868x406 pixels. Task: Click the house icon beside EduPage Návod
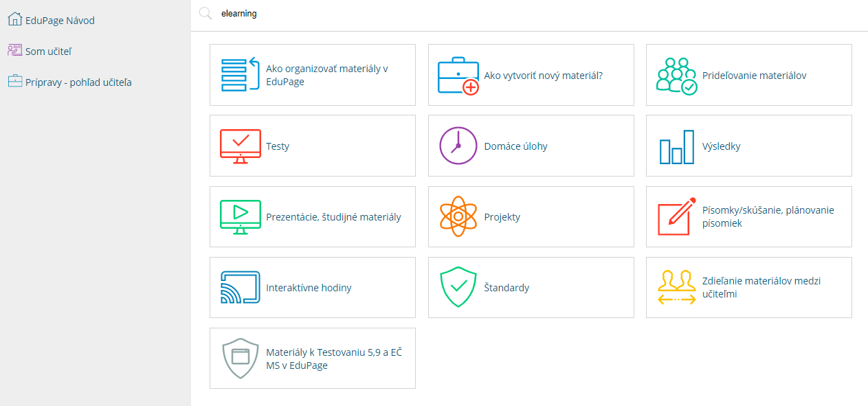pyautogui.click(x=15, y=20)
